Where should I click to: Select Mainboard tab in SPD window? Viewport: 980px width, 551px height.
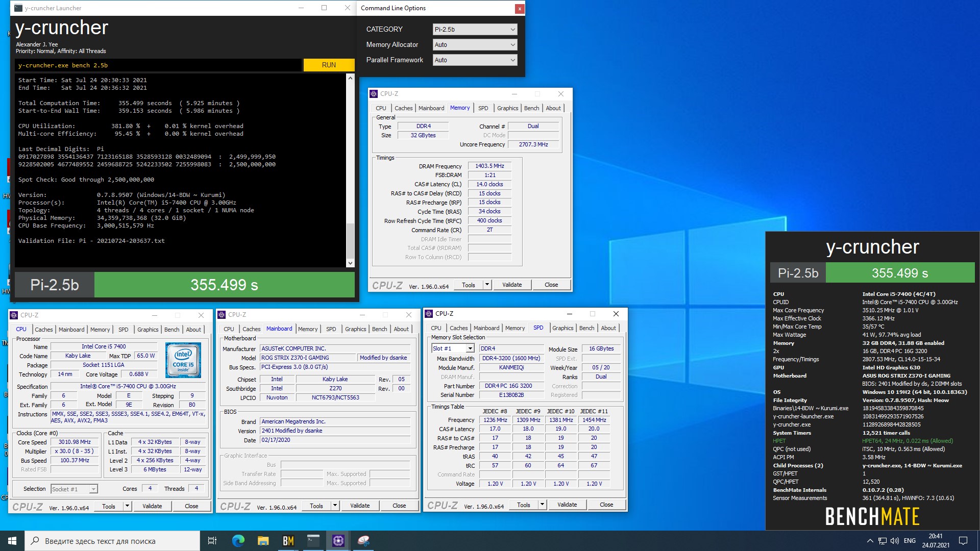pos(486,328)
